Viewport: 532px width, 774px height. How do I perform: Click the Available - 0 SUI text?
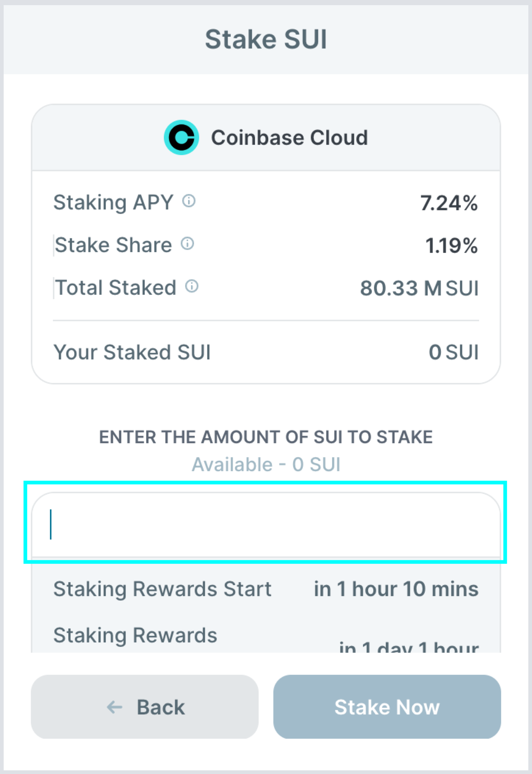(x=266, y=464)
